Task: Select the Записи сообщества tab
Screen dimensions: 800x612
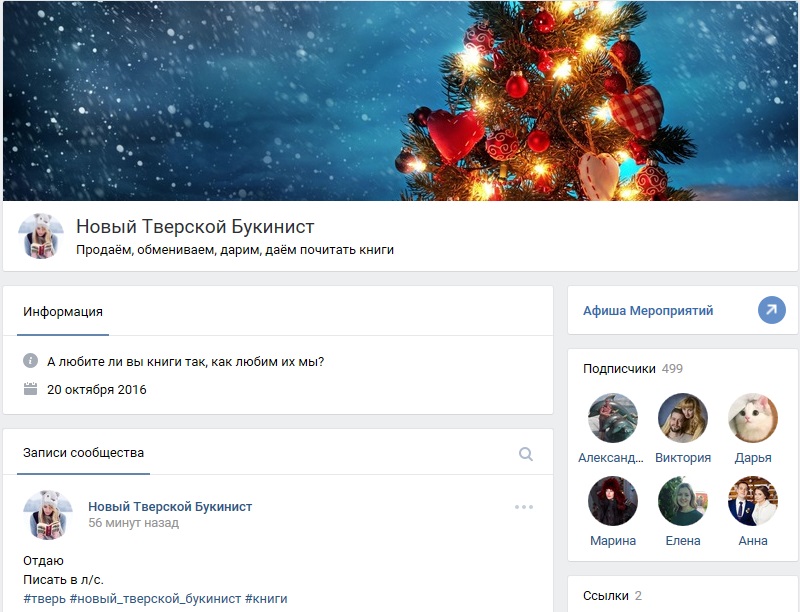Action: pyautogui.click(x=84, y=453)
